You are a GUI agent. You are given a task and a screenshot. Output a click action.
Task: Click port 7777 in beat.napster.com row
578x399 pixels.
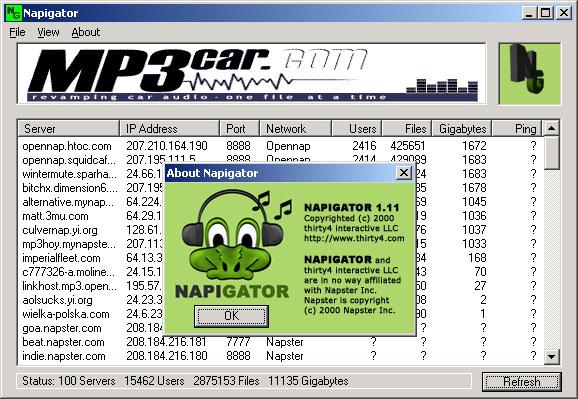tap(238, 342)
